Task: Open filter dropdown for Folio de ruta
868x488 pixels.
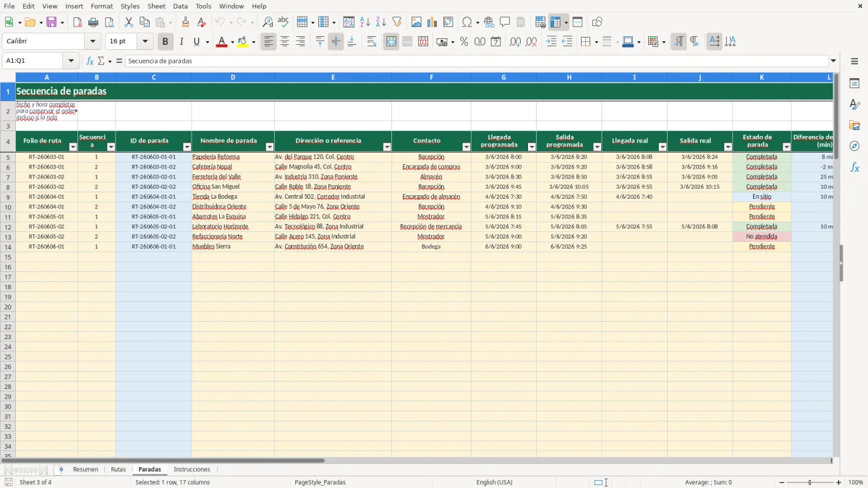Action: coord(73,147)
